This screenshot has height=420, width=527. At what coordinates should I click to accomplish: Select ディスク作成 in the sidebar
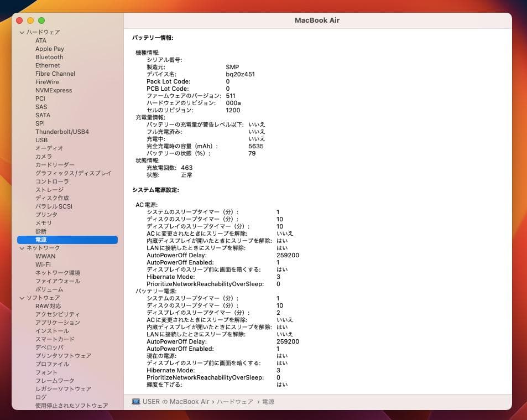point(52,198)
